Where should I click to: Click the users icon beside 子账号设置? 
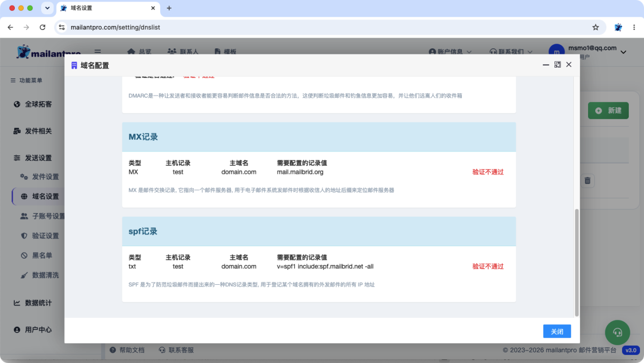(24, 216)
